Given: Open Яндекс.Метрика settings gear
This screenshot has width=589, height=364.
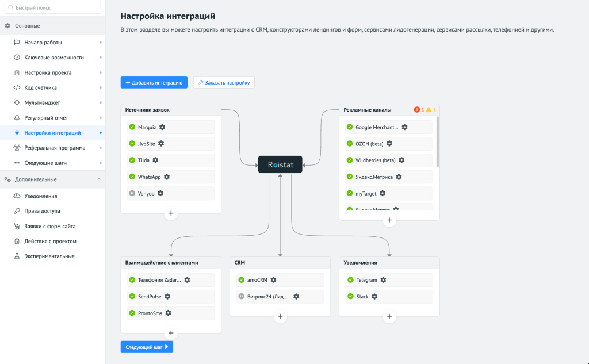Looking at the screenshot, I should (x=399, y=177).
